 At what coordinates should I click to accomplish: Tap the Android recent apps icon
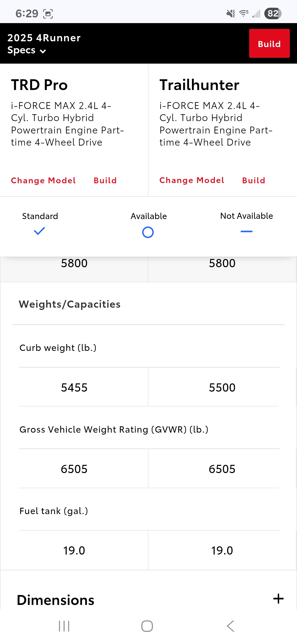[64, 626]
